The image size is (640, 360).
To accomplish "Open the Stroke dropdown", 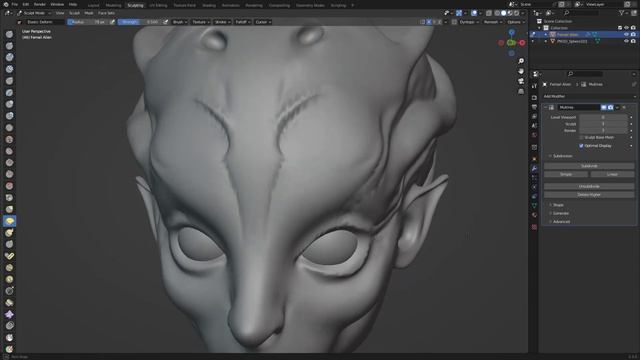I will (x=222, y=22).
